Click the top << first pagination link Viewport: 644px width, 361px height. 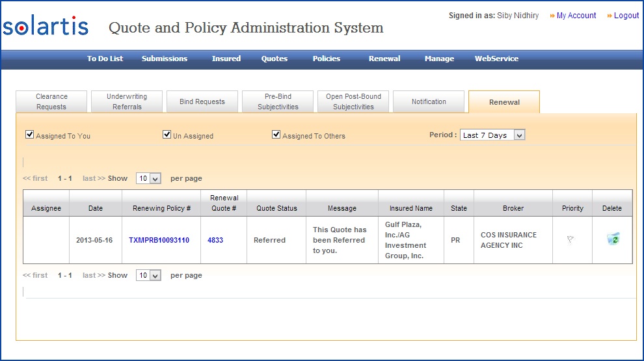35,179
